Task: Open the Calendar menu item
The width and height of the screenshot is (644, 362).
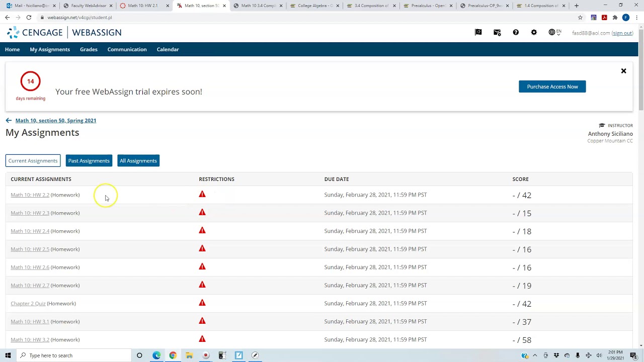Action: click(x=168, y=49)
